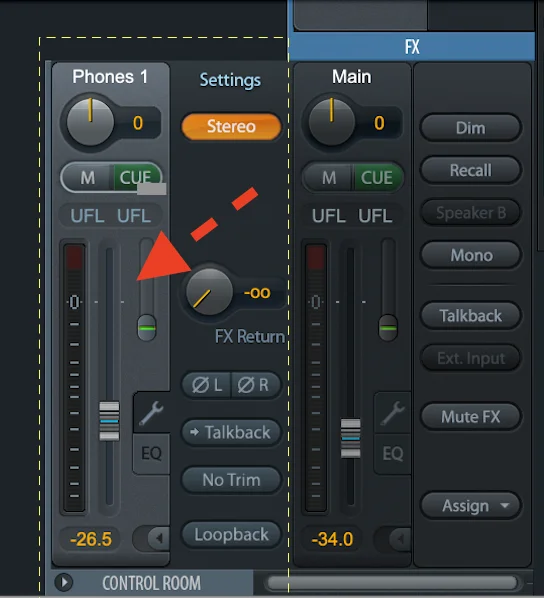Image resolution: width=544 pixels, height=598 pixels.
Task: Click Main channel UFL label
Action: tap(352, 216)
